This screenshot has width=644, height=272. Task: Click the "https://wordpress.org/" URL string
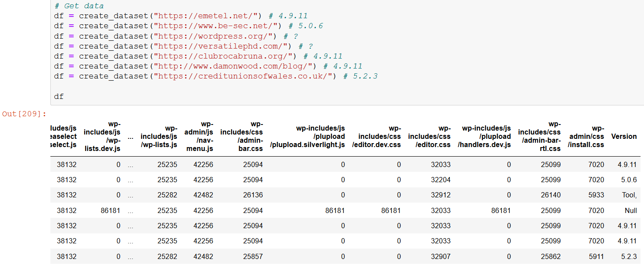pyautogui.click(x=213, y=36)
